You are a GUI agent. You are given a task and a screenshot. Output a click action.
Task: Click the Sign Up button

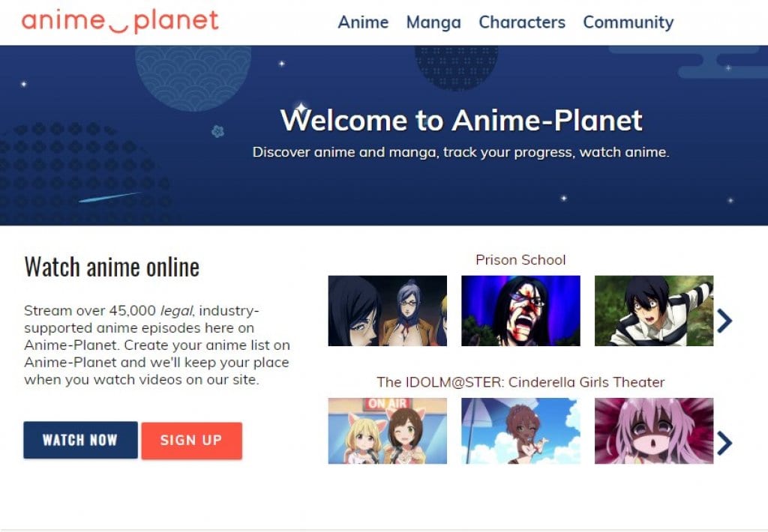pyautogui.click(x=191, y=441)
